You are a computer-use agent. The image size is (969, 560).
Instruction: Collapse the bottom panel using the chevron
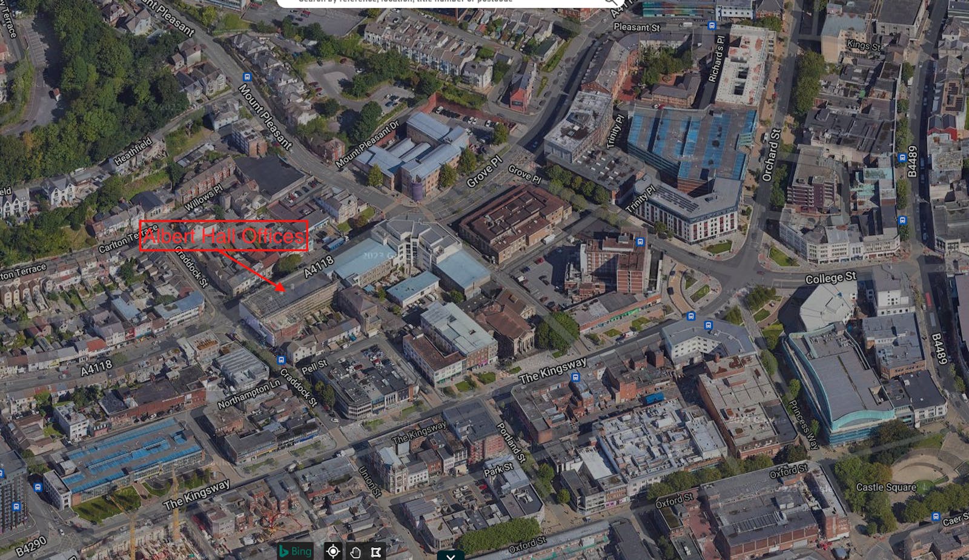(451, 556)
